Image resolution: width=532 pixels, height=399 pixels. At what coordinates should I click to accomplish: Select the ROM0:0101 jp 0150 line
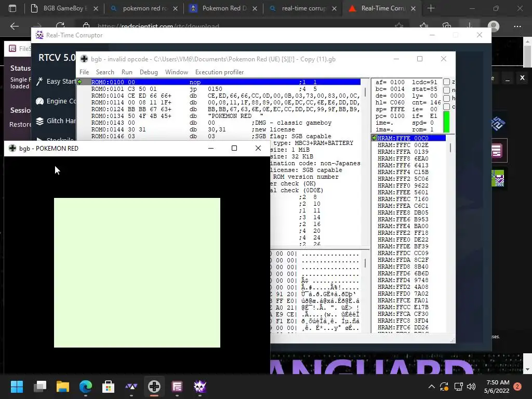225,89
